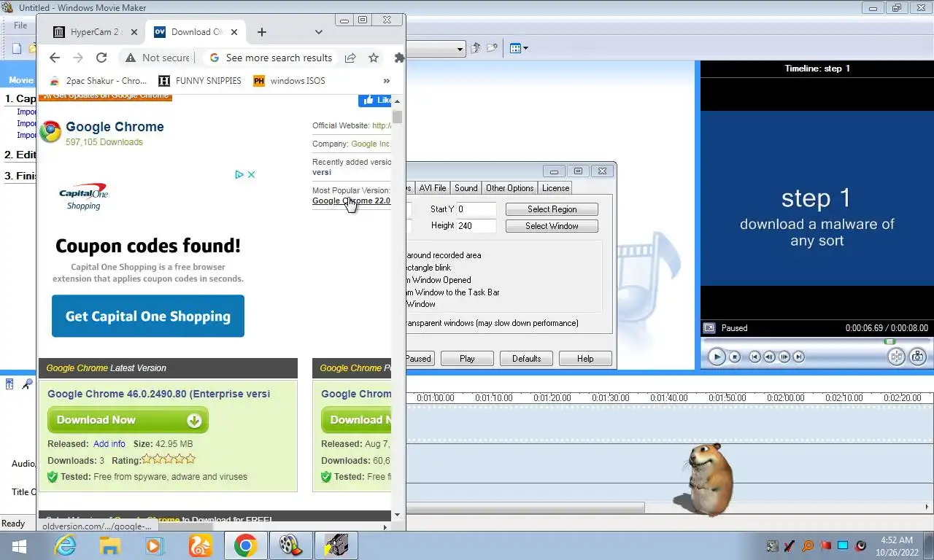Click Chrome forward navigation arrow
934x560 pixels.
[x=78, y=58]
